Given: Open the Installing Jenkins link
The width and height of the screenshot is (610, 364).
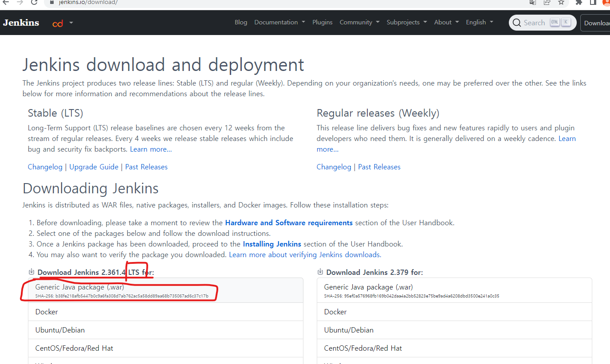Looking at the screenshot, I should click(272, 244).
